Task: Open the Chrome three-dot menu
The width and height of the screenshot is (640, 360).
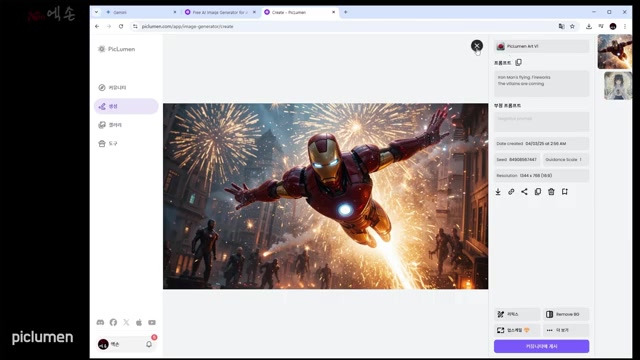Action: click(624, 26)
